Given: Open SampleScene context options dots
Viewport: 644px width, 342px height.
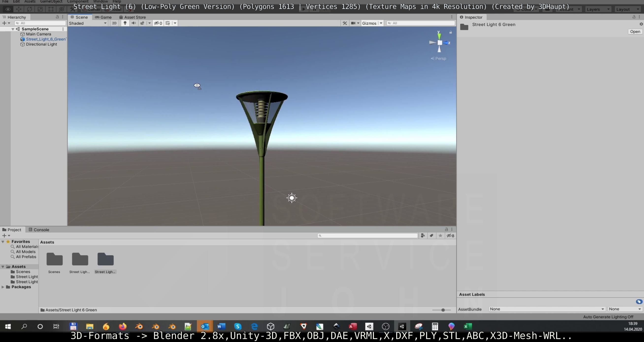Looking at the screenshot, I should click(x=63, y=29).
